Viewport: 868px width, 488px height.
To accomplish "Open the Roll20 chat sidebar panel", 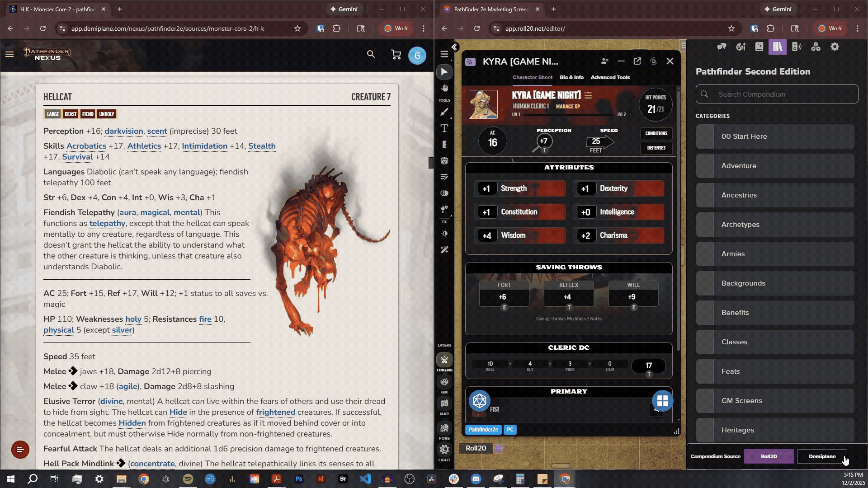I will coord(722,47).
